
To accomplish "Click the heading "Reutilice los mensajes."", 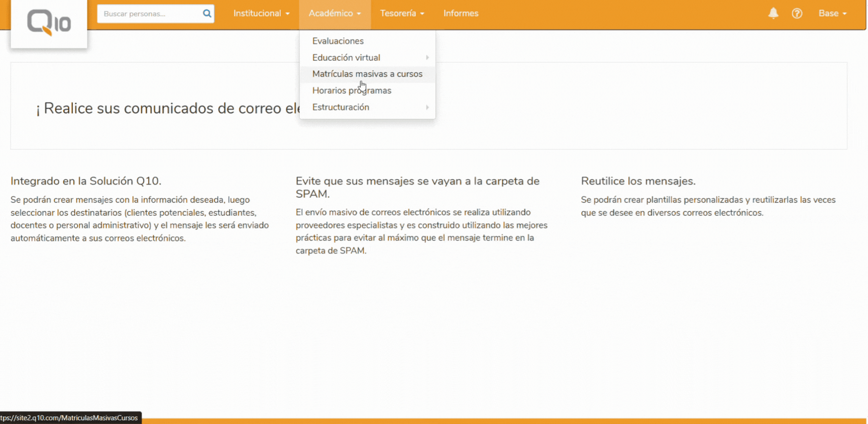I will (638, 181).
